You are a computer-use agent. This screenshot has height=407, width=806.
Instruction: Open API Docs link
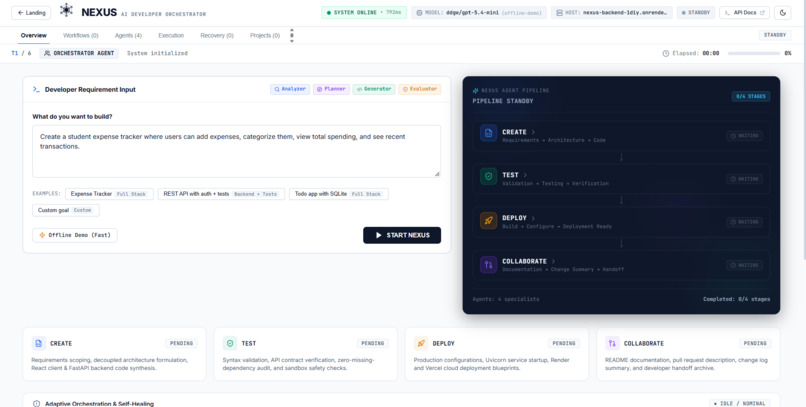(744, 13)
